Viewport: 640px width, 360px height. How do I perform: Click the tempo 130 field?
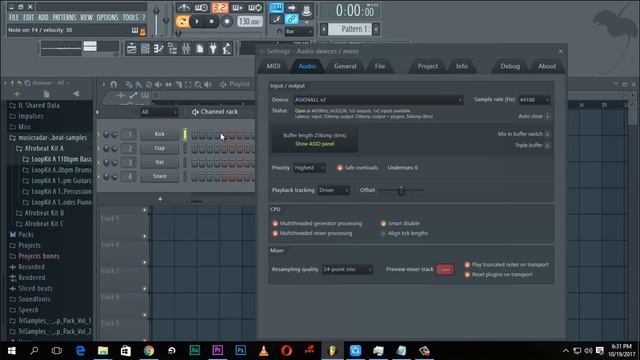[249, 21]
